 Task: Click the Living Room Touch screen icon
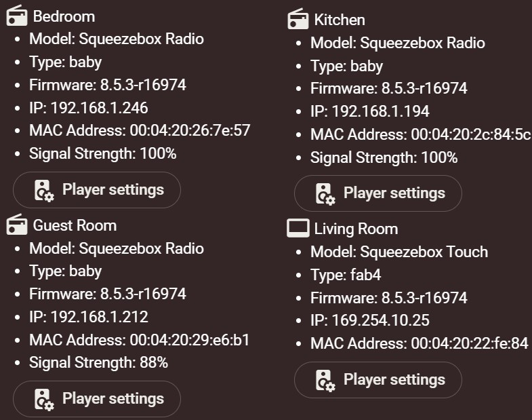[298, 229]
